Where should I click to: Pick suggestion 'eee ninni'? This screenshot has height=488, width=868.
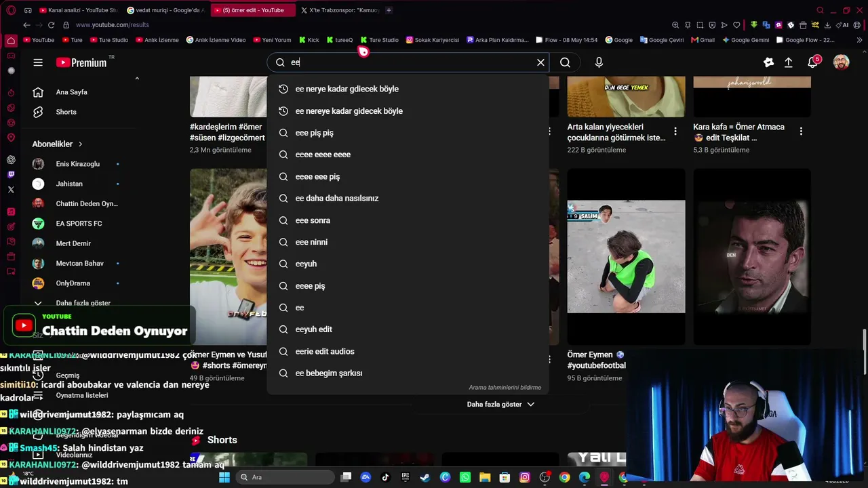[x=408, y=242]
